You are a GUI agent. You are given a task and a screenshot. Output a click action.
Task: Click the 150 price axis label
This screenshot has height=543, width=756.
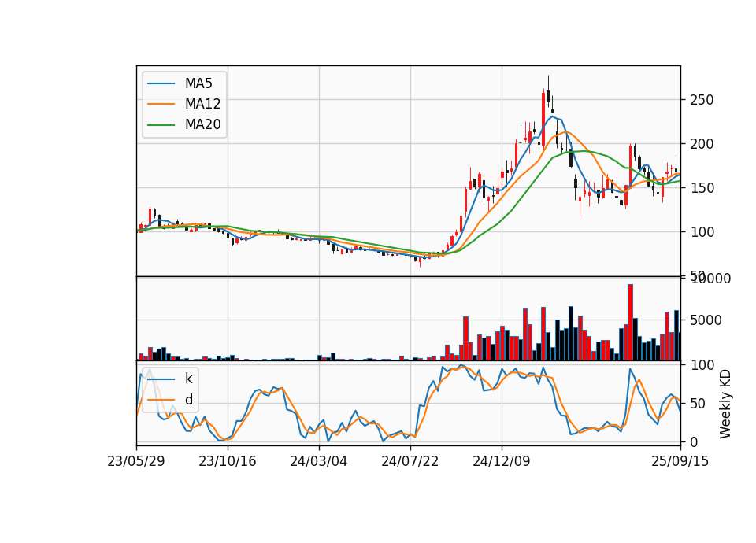702,188
